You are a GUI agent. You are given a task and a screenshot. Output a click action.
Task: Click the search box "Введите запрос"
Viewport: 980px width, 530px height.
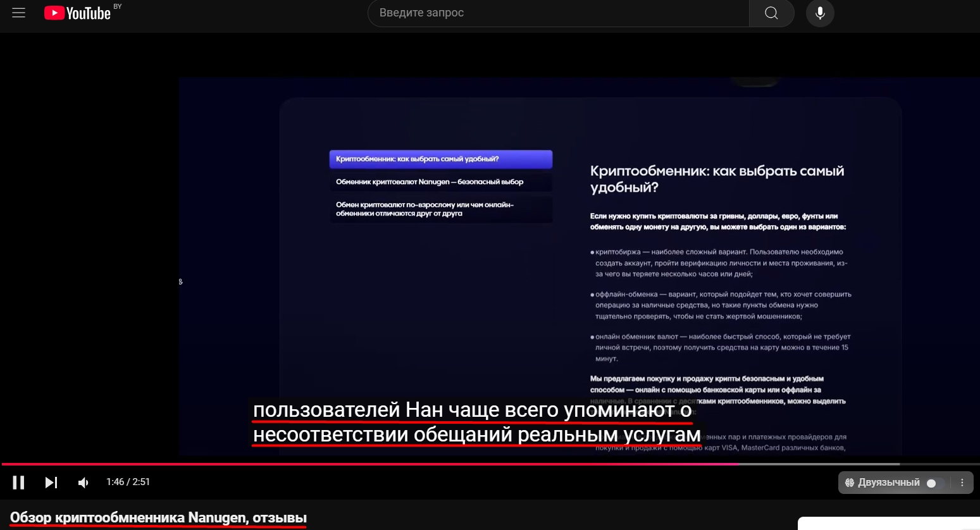click(x=558, y=13)
